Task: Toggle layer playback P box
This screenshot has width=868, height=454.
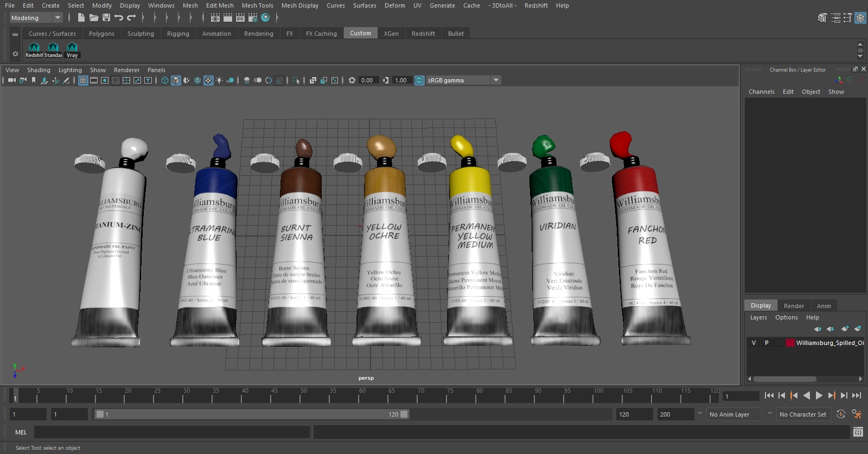Action: (x=767, y=343)
